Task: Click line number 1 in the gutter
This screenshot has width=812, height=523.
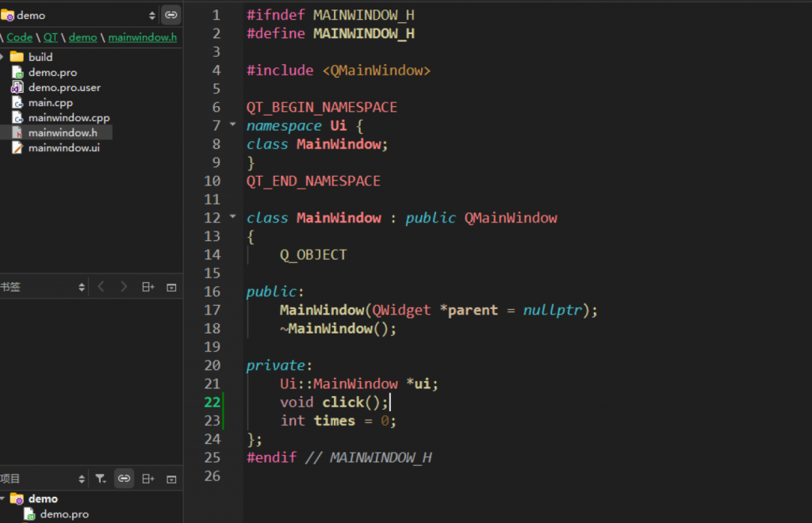Action: [216, 15]
